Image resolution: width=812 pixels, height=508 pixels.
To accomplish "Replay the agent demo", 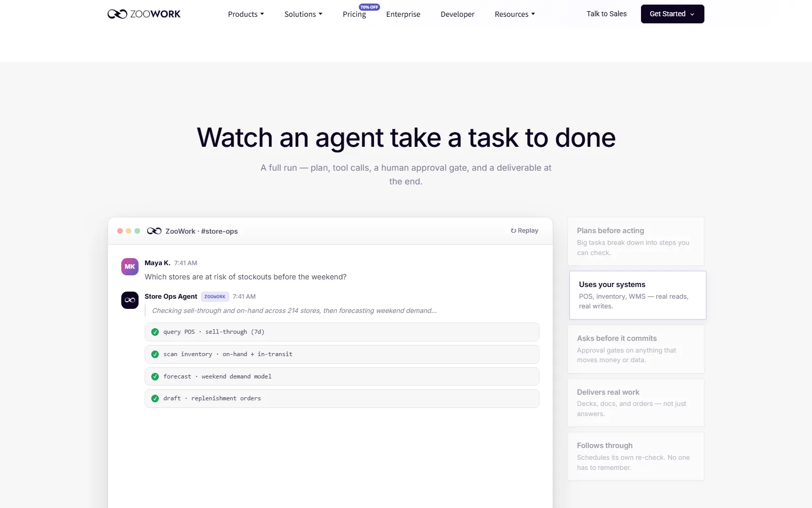I will pos(525,231).
